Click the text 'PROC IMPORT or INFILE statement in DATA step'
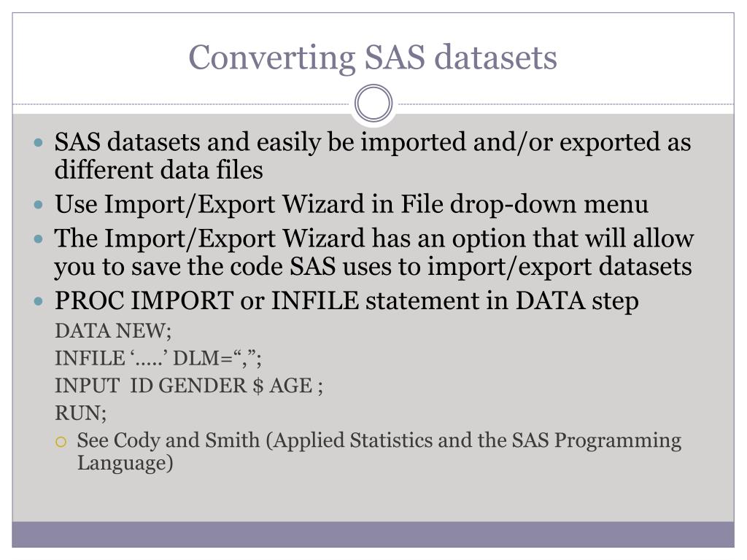The image size is (747, 560). click(x=347, y=301)
